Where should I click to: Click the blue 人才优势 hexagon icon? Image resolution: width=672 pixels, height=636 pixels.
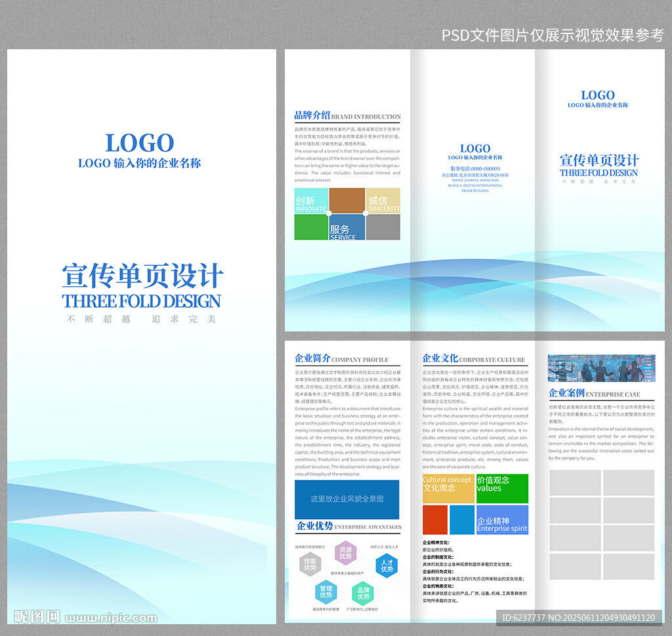pyautogui.click(x=387, y=566)
